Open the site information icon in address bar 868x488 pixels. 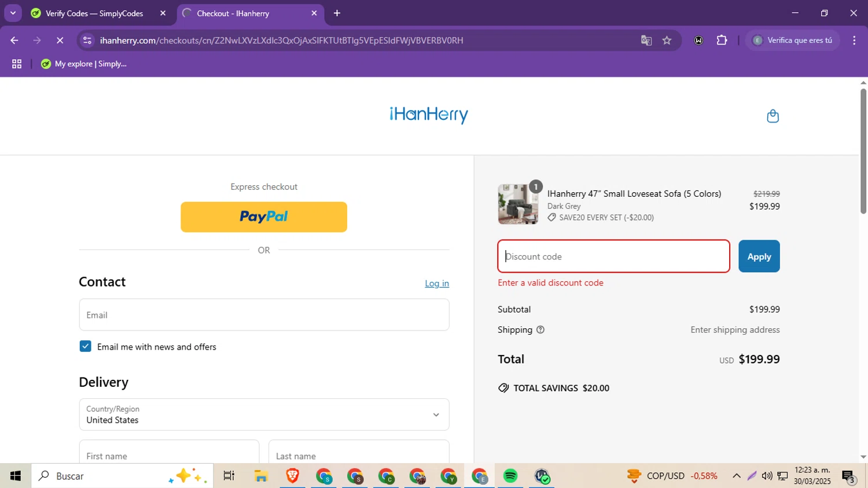(87, 41)
